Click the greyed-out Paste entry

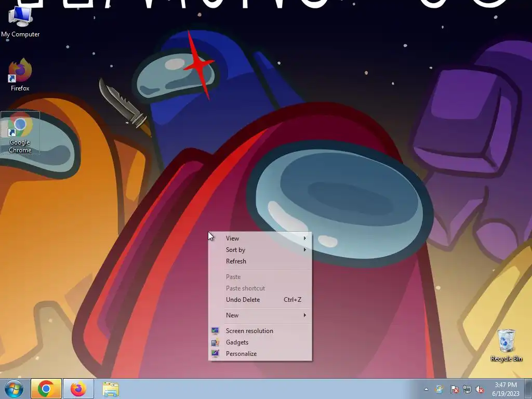click(260, 277)
